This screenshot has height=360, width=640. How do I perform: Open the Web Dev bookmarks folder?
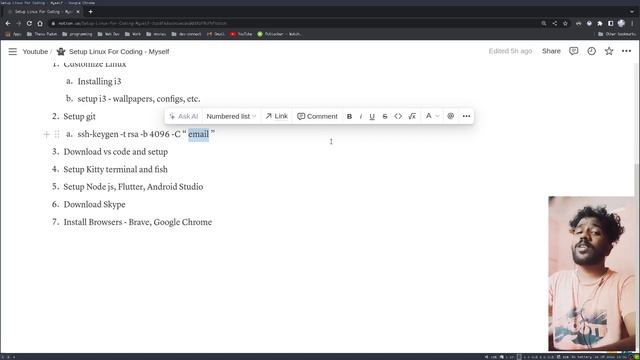click(109, 34)
